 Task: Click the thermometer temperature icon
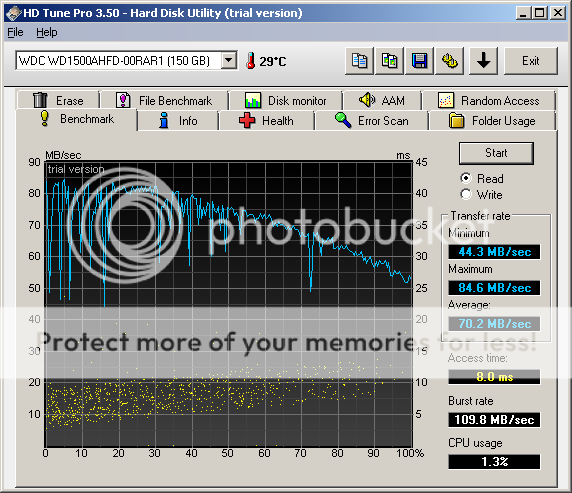(x=250, y=61)
